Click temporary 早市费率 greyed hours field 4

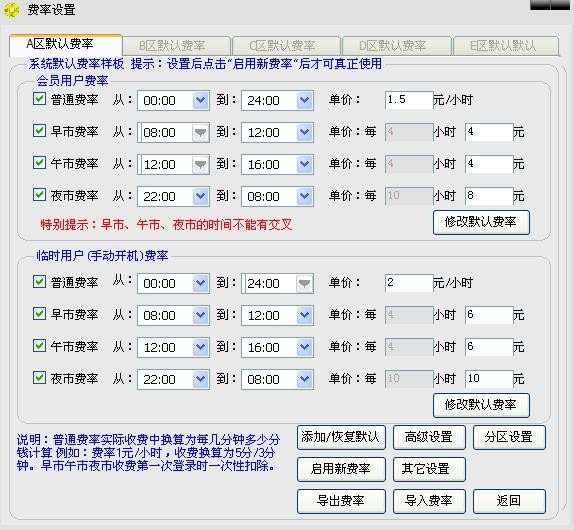click(x=409, y=315)
